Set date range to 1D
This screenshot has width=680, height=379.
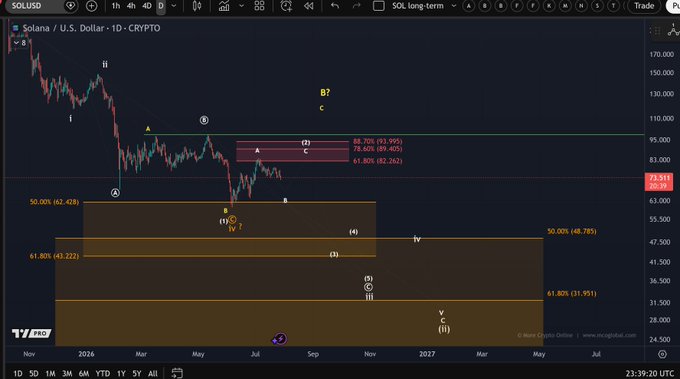pos(18,373)
